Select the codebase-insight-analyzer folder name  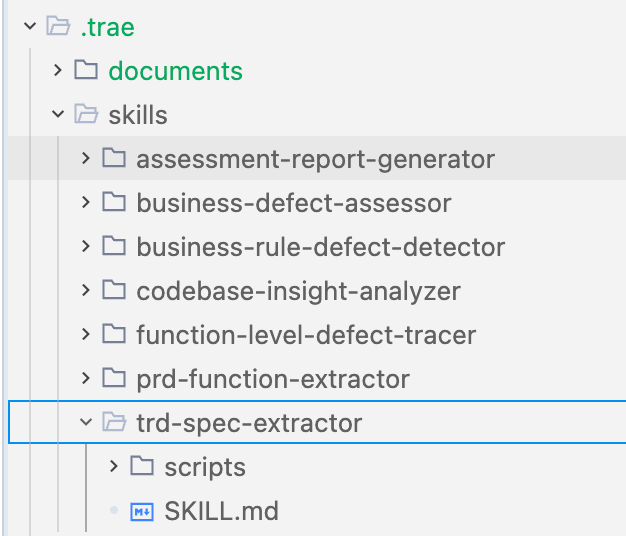pos(299,291)
